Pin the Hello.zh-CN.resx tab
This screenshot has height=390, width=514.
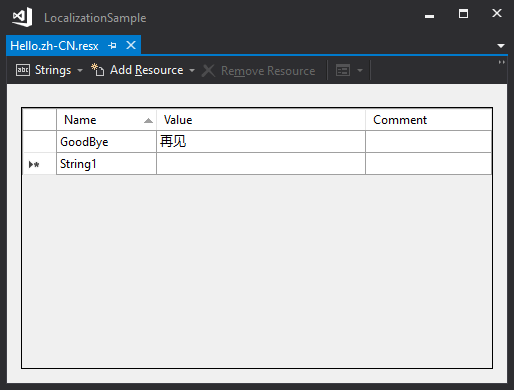112,45
